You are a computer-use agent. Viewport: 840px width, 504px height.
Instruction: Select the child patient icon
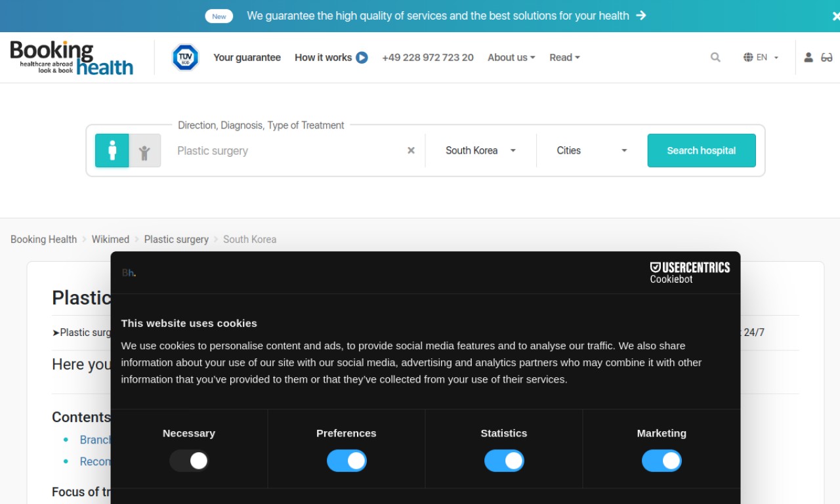(x=145, y=150)
